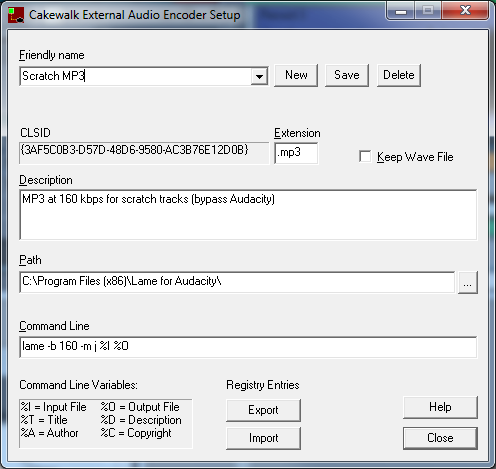This screenshot has height=469, width=496.
Task: Open the Help button
Action: point(440,407)
